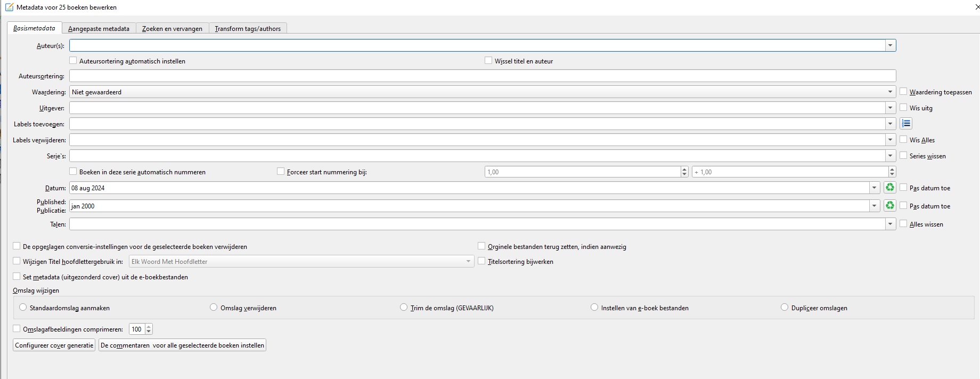Click the window icon in the title bar
The image size is (980, 379).
tap(9, 7)
